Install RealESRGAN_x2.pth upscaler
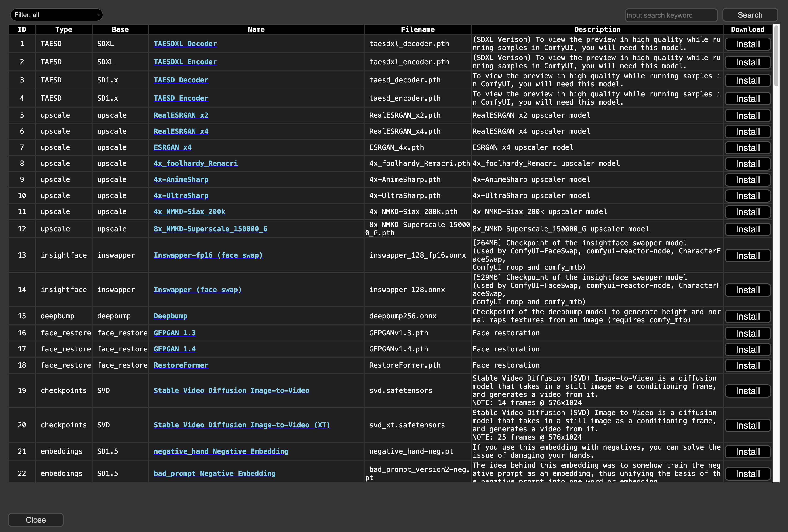The image size is (788, 532). [x=748, y=116]
